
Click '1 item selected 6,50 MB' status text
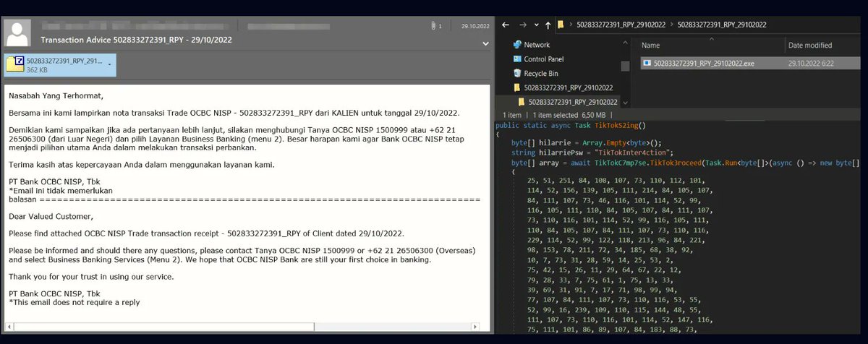point(571,115)
